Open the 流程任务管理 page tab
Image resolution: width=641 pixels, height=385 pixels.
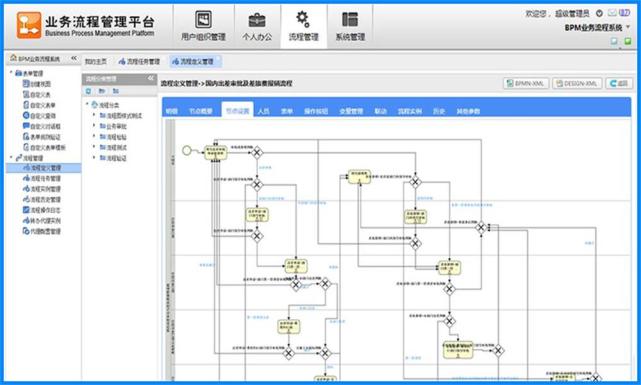[139, 61]
